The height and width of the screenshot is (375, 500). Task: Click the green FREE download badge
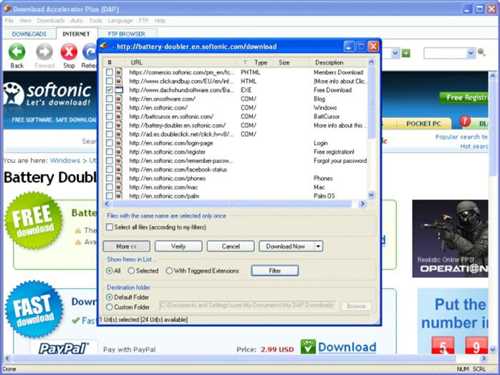[34, 220]
